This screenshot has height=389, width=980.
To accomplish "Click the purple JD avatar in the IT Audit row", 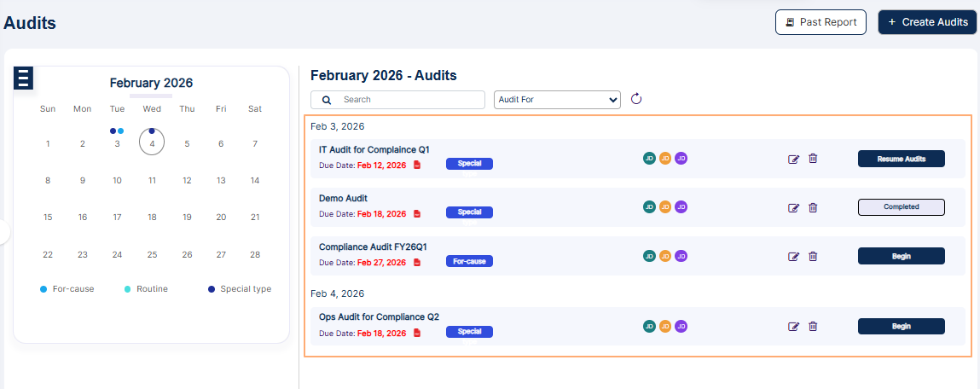I will (x=681, y=158).
